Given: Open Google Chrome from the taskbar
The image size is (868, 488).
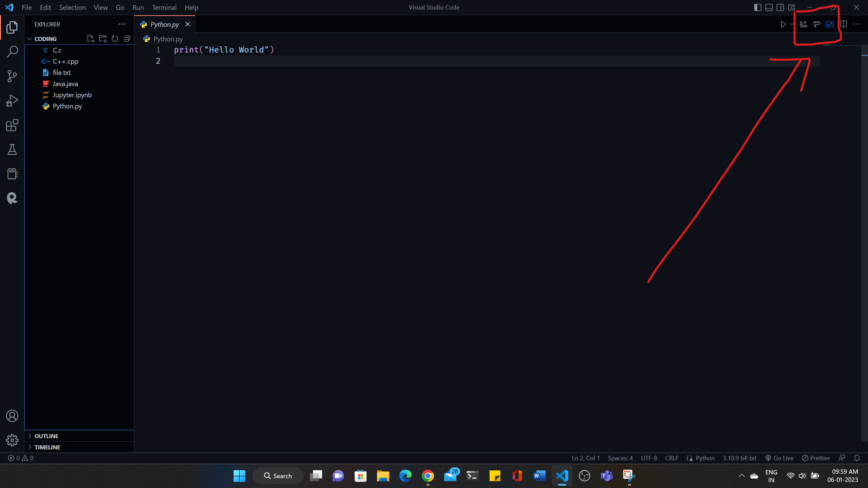Looking at the screenshot, I should pyautogui.click(x=428, y=476).
